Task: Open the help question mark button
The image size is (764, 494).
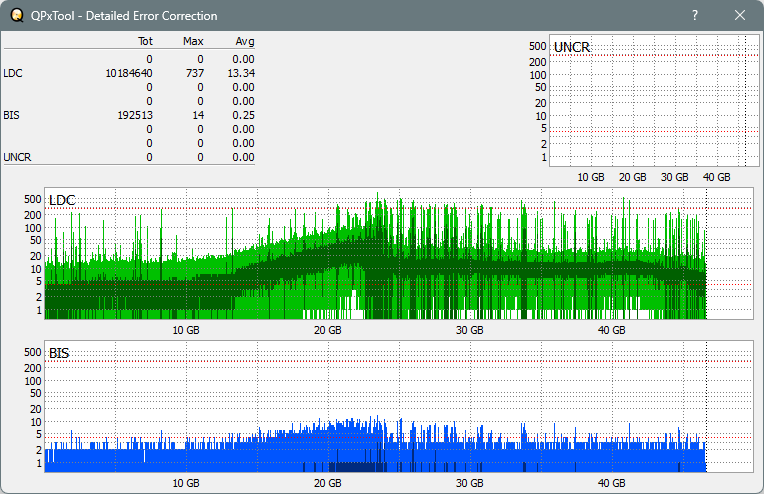Action: (695, 16)
